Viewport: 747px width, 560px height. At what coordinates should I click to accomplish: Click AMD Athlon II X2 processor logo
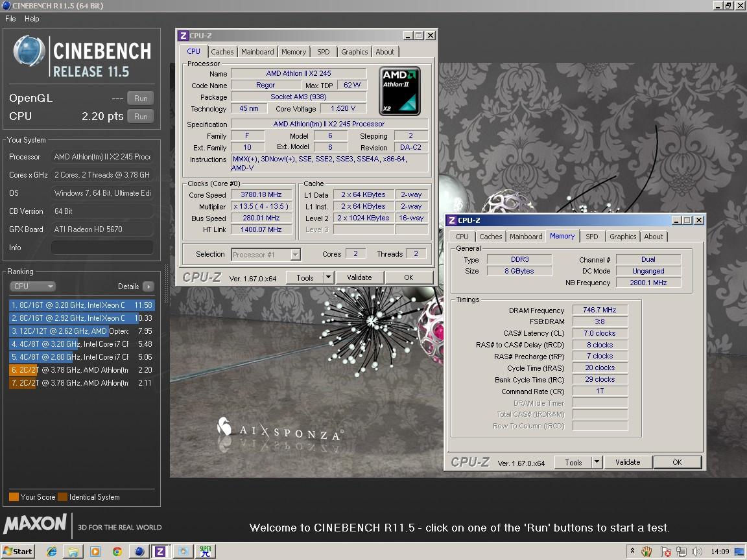point(399,91)
